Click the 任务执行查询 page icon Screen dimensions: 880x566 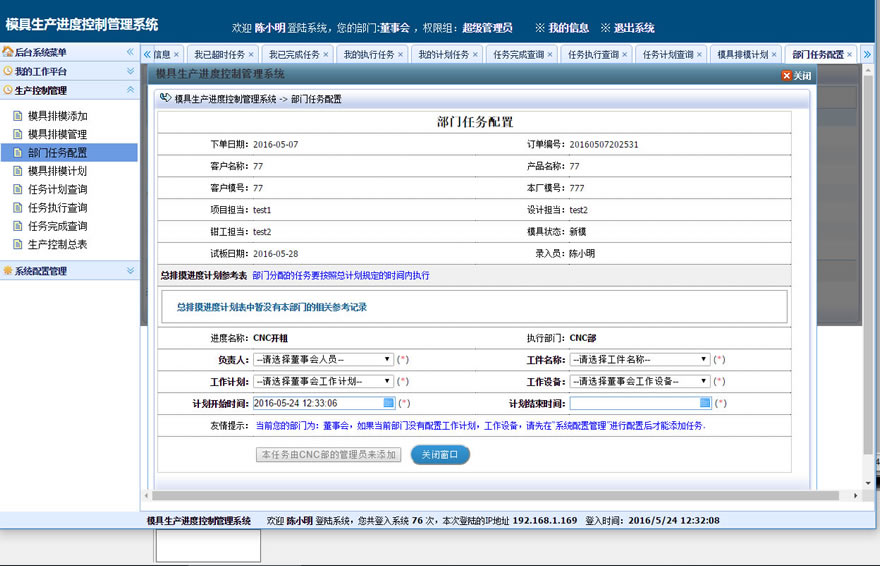(17, 208)
